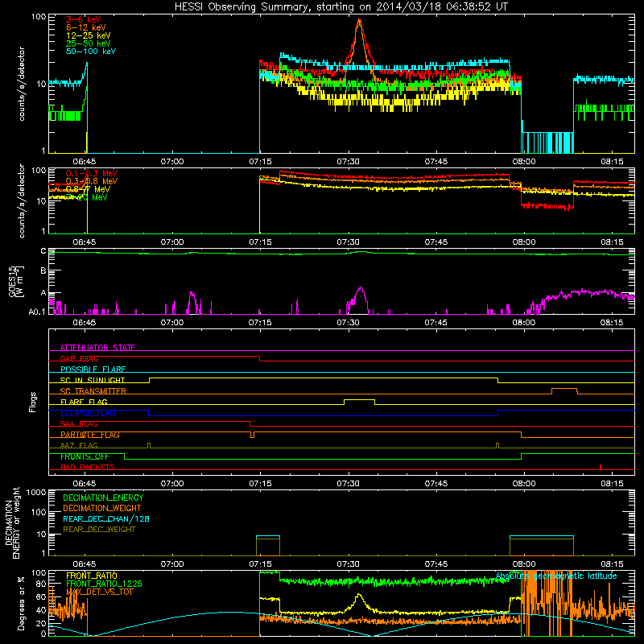Viewport: 644px width, 644px height.
Task: Click the MAX_DET_VS_TOT legend label
Action: (99, 592)
